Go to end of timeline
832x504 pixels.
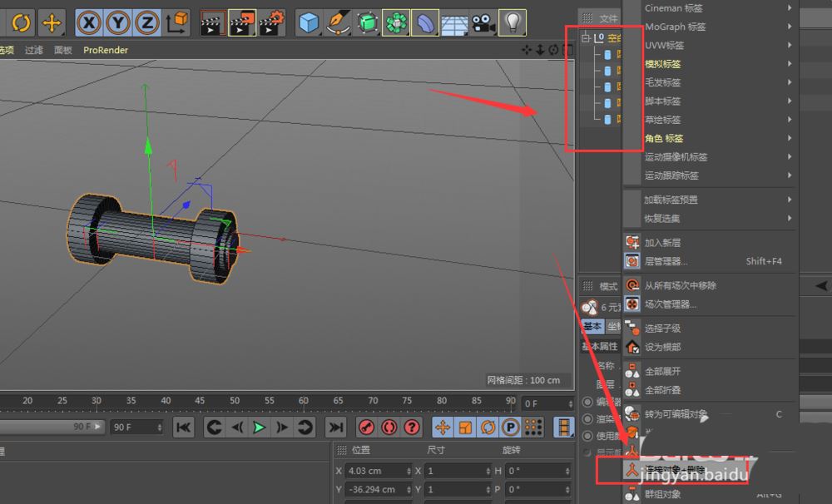tap(335, 427)
